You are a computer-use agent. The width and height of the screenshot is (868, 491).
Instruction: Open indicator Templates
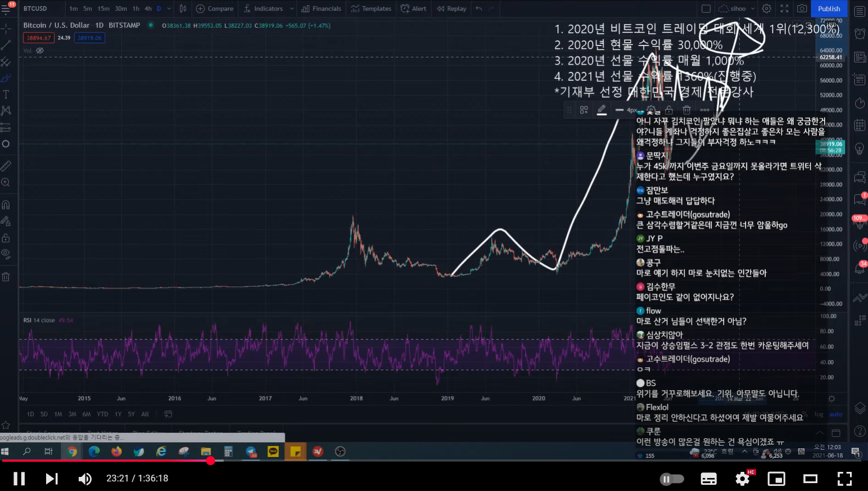coord(371,8)
